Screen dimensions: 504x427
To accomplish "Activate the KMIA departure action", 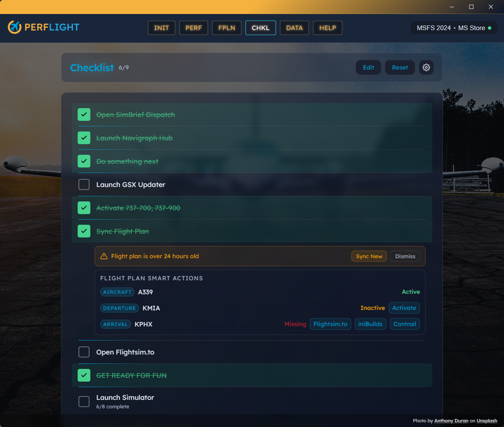I will click(x=404, y=308).
